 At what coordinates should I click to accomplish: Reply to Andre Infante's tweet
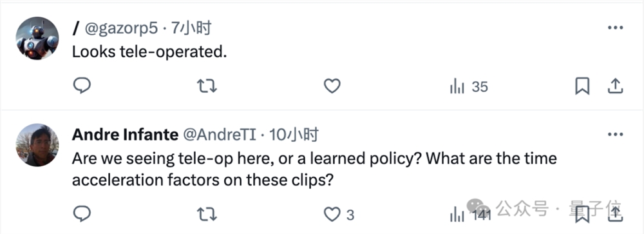(82, 214)
